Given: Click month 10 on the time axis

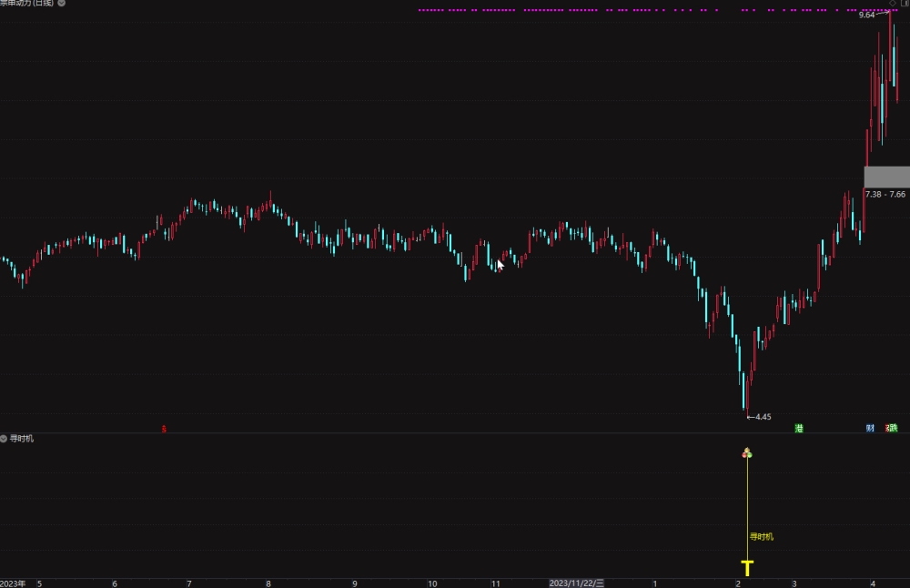Looking at the screenshot, I should coord(432,584).
